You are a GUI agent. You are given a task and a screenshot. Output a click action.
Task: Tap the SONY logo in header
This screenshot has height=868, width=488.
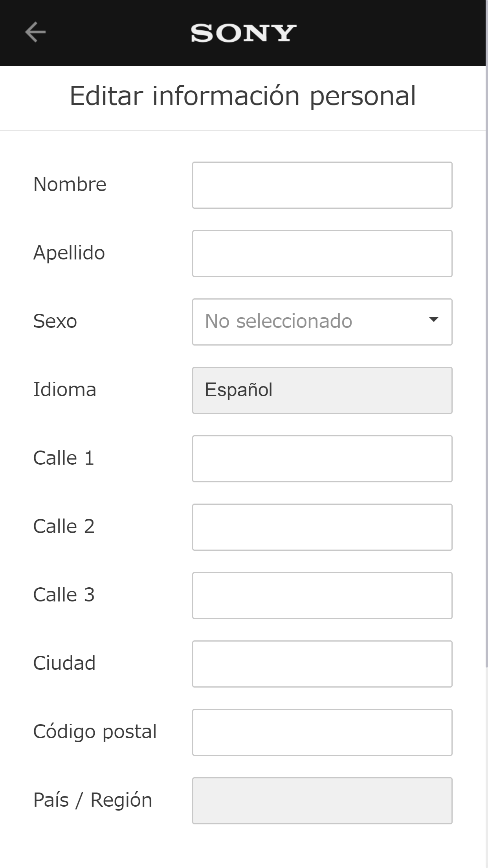click(x=244, y=33)
